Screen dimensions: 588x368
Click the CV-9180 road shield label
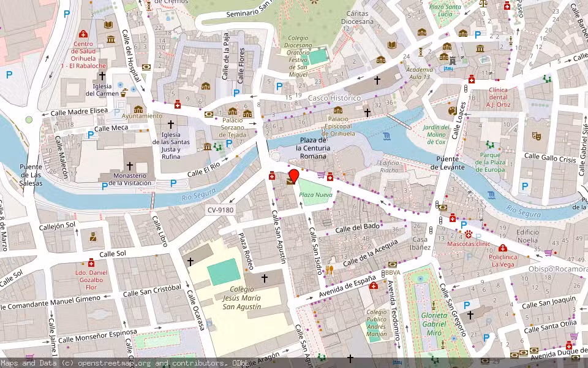(219, 210)
